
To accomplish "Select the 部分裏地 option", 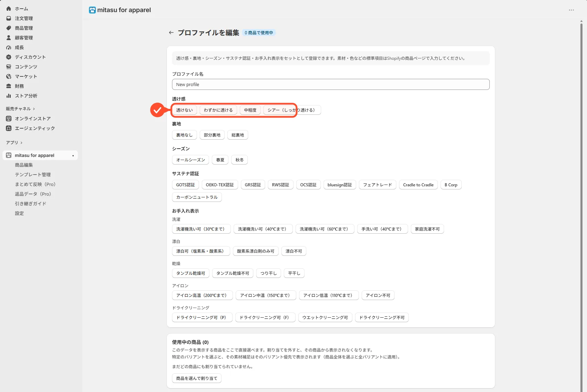I will [212, 135].
